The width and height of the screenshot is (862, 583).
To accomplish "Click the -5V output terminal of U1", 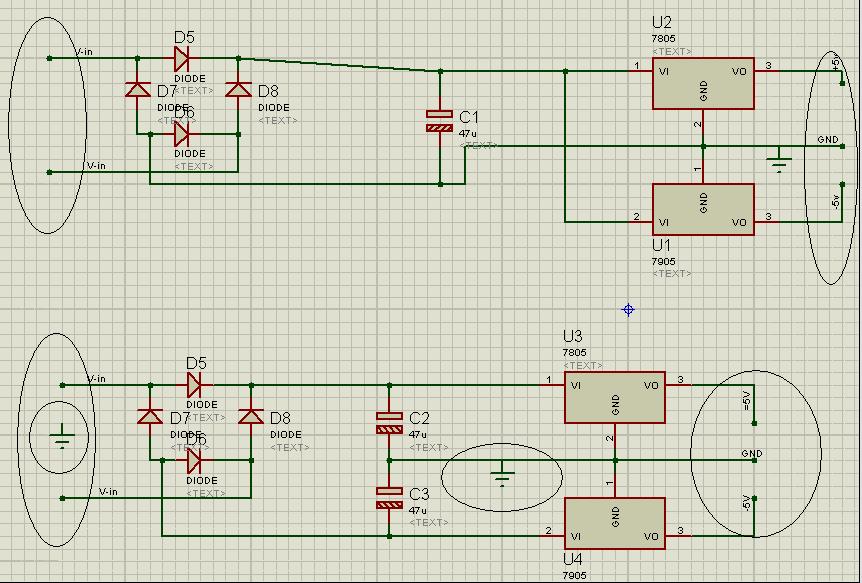I will click(842, 184).
